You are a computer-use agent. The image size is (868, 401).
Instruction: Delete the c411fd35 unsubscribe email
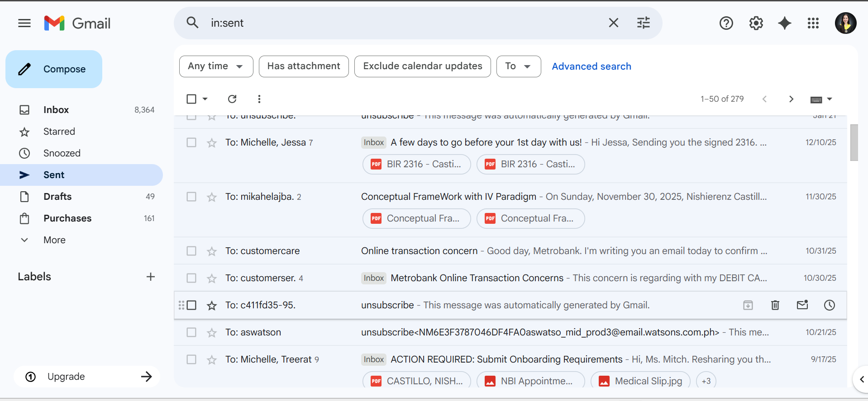click(775, 305)
